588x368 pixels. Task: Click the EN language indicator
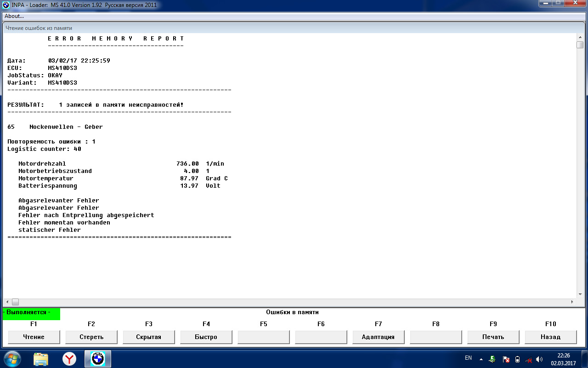click(x=468, y=358)
